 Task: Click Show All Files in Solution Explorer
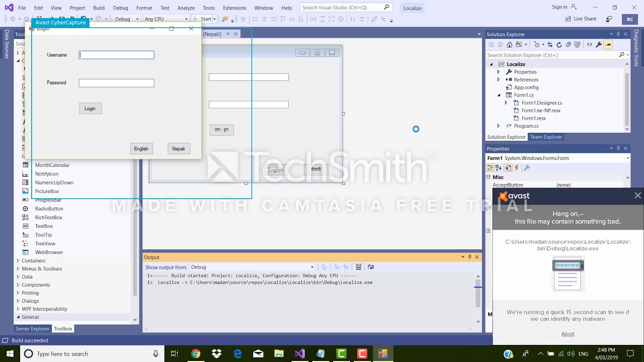point(577,45)
